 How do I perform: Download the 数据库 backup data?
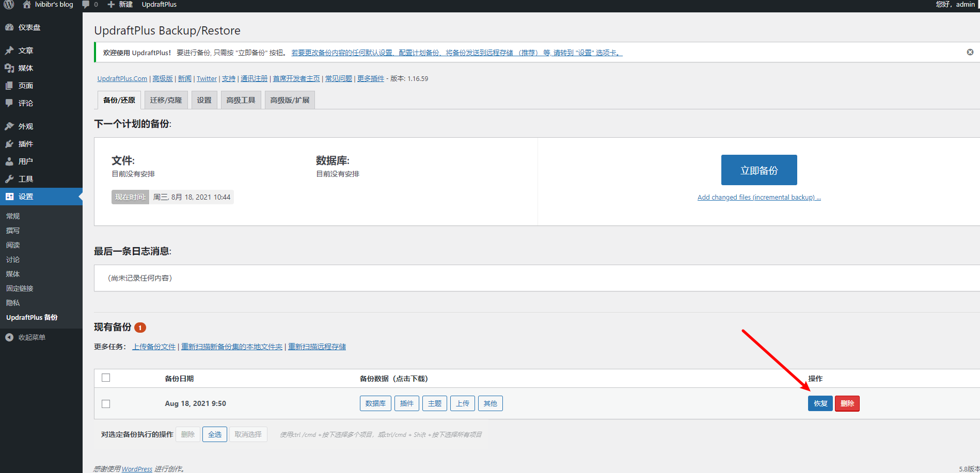coord(375,403)
